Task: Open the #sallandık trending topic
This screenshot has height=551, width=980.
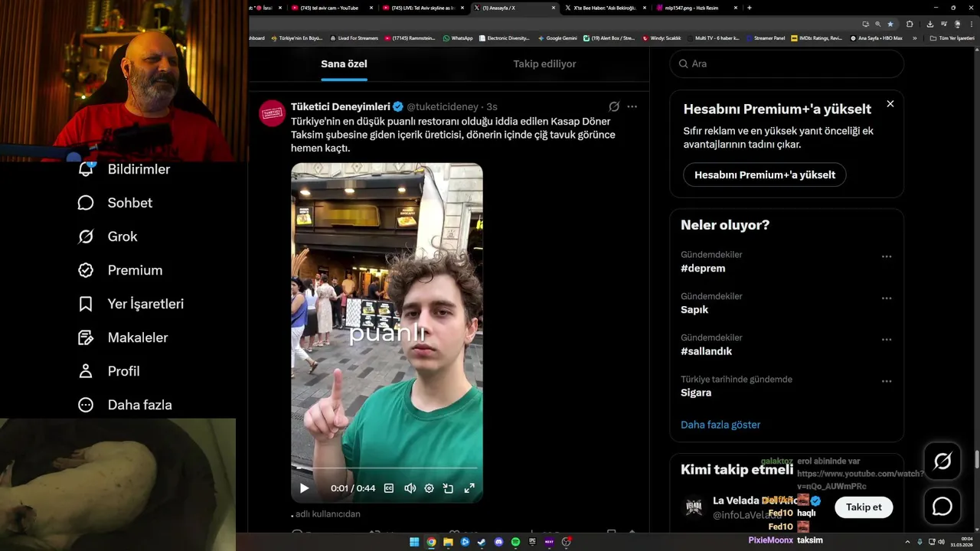Action: point(707,351)
